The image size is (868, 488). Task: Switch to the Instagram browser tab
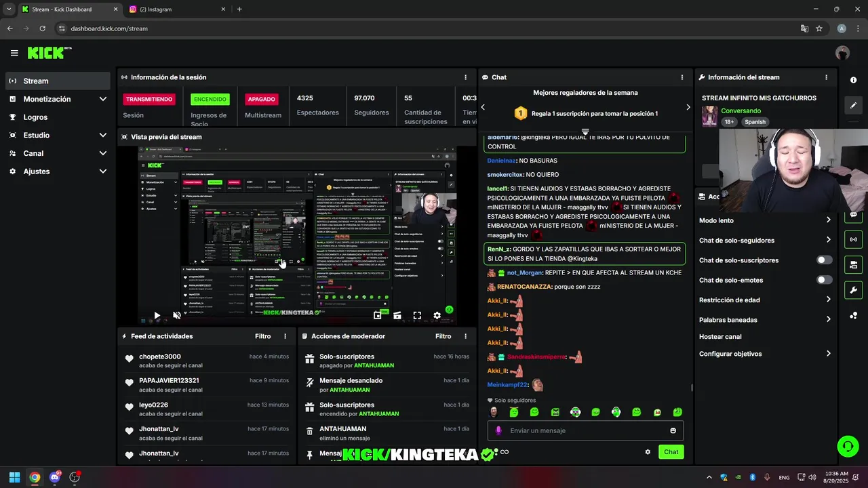pos(176,9)
